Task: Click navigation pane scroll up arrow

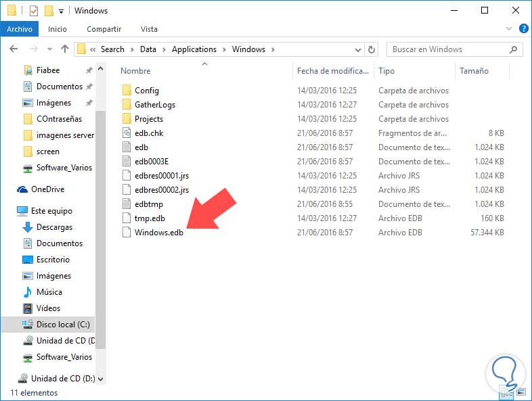Action: click(100, 69)
